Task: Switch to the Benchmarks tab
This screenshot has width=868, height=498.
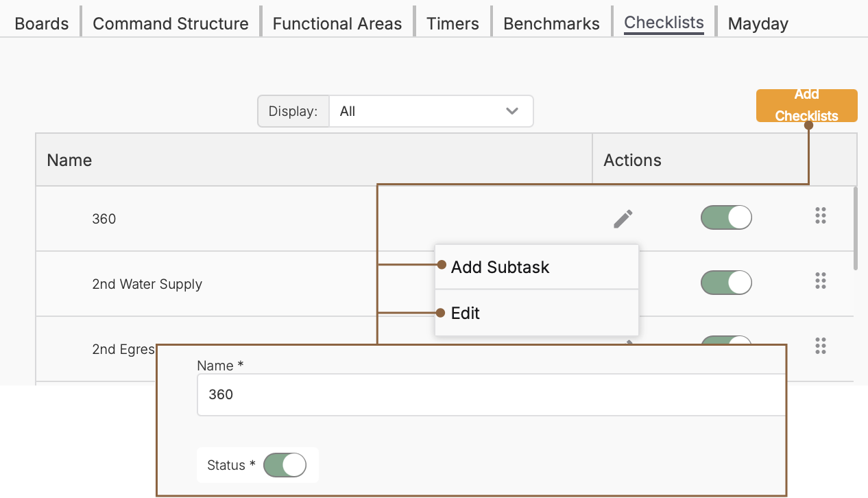Action: pyautogui.click(x=551, y=23)
